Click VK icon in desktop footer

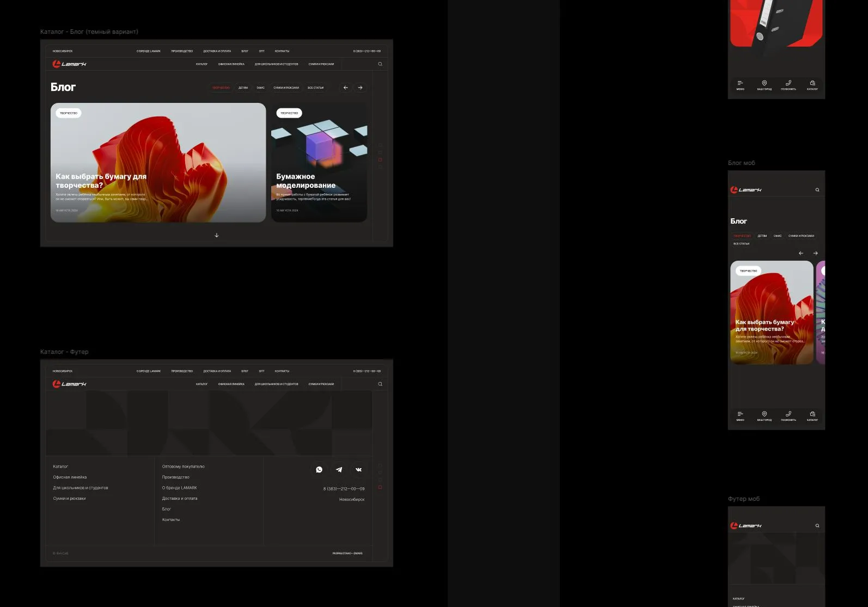358,469
